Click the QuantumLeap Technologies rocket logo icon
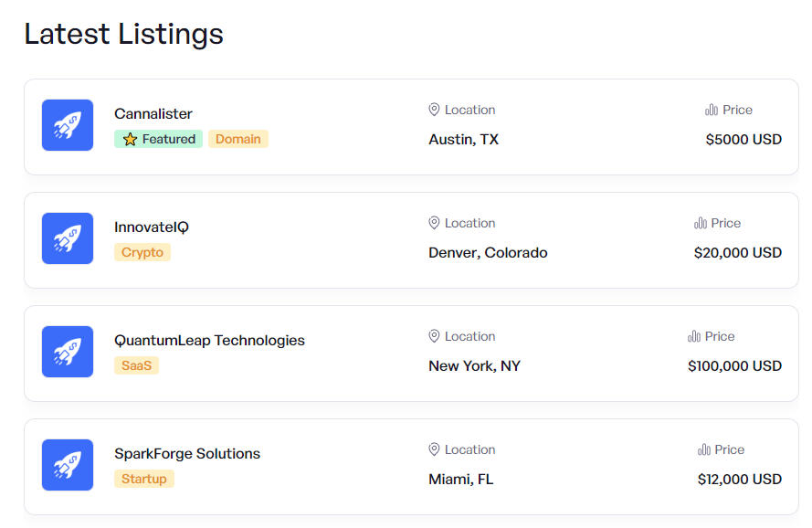Screen dimensions: 812x528 click(x=68, y=352)
